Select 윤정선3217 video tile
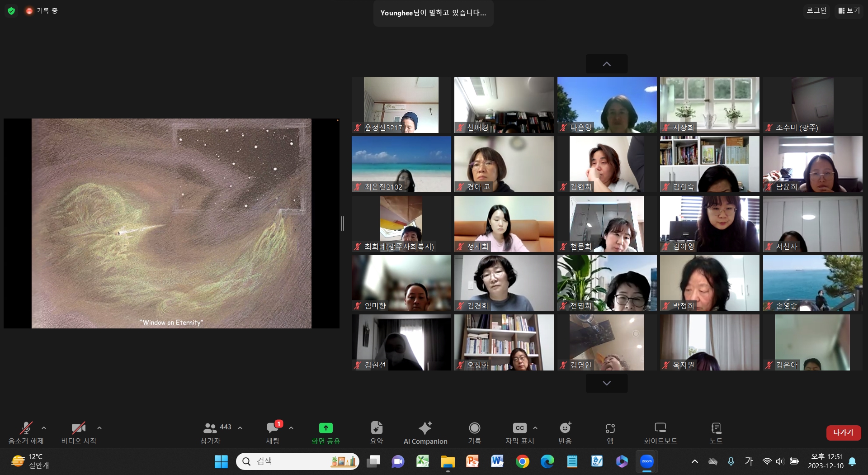868x475 pixels. 401,105
